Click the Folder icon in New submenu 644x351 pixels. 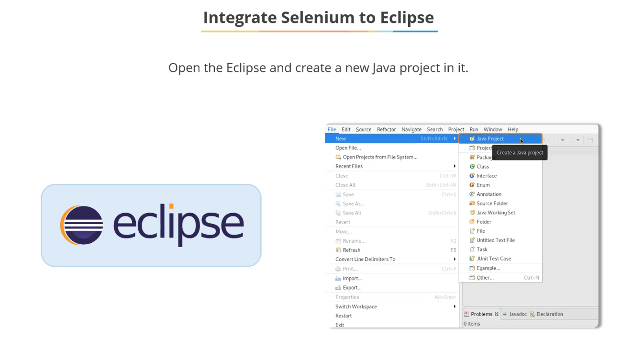472,222
